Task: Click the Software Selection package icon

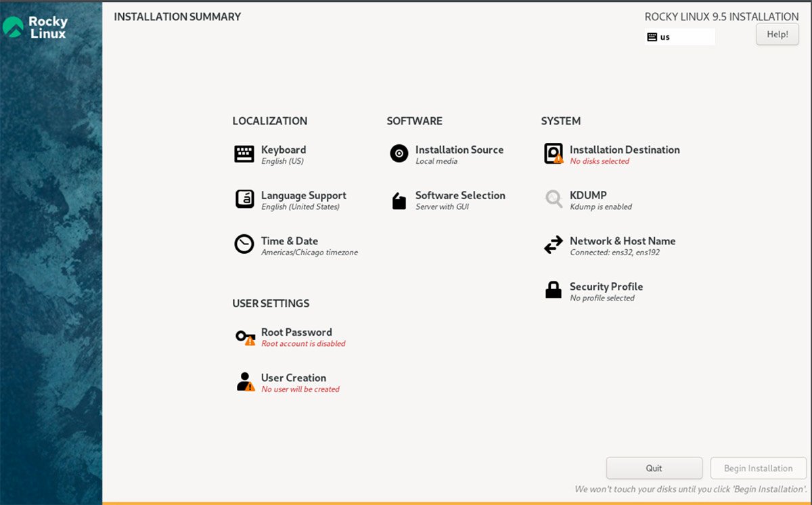Action: [399, 200]
